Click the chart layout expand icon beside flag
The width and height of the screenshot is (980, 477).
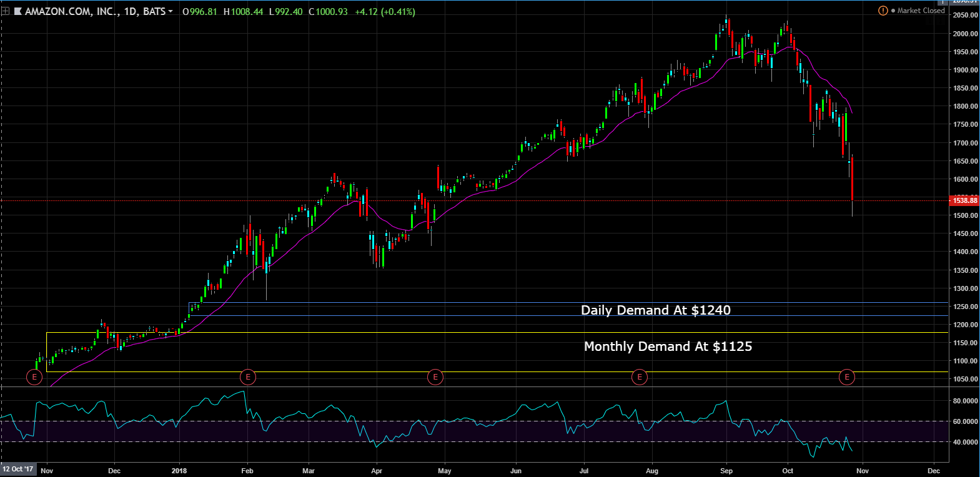pyautogui.click(x=6, y=11)
